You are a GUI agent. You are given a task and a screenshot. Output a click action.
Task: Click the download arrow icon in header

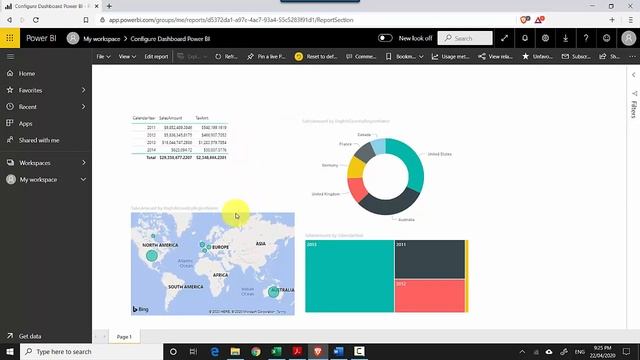[566, 38]
